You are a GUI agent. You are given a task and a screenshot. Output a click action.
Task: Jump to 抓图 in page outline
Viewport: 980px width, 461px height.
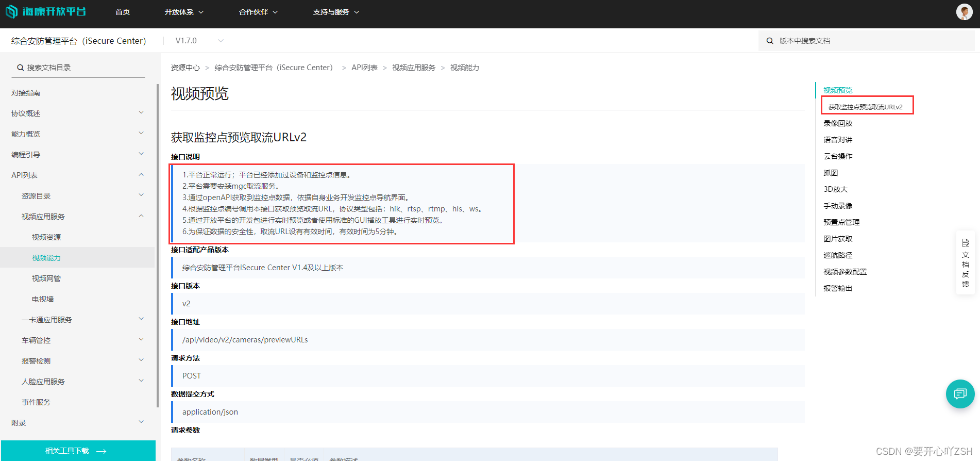coord(831,173)
